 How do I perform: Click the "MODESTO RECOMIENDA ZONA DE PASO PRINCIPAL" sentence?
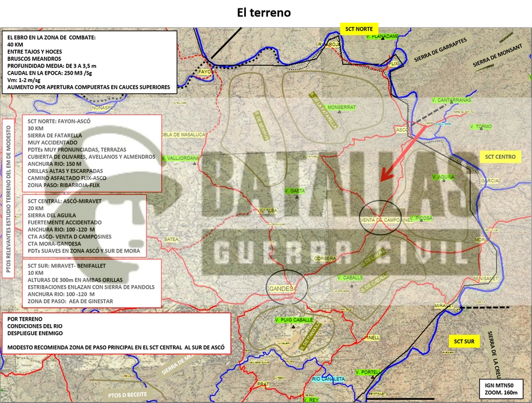(115, 348)
